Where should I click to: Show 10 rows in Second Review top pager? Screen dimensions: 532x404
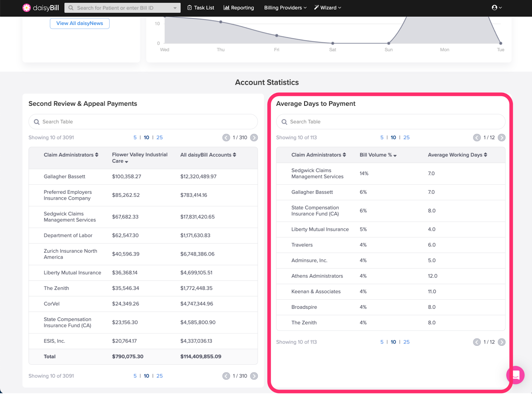point(146,138)
